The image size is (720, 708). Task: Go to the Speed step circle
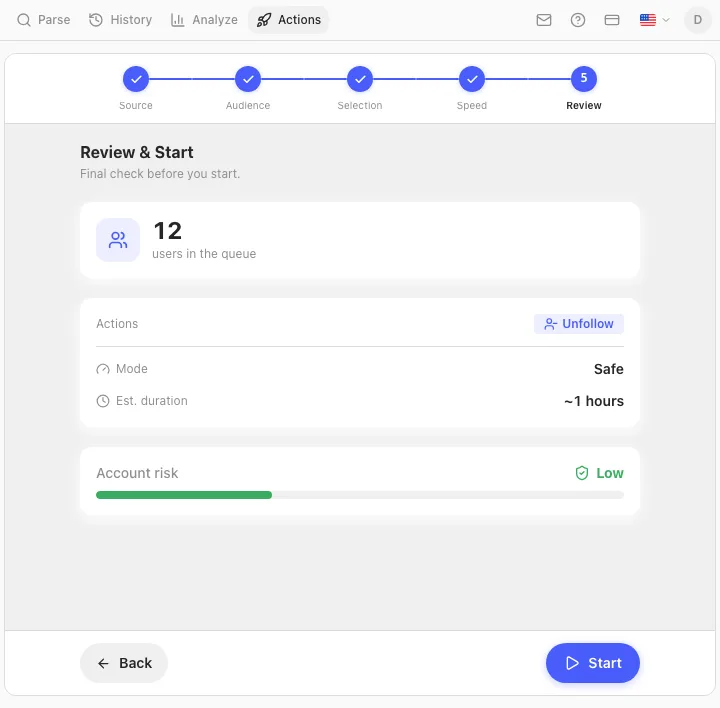point(472,79)
